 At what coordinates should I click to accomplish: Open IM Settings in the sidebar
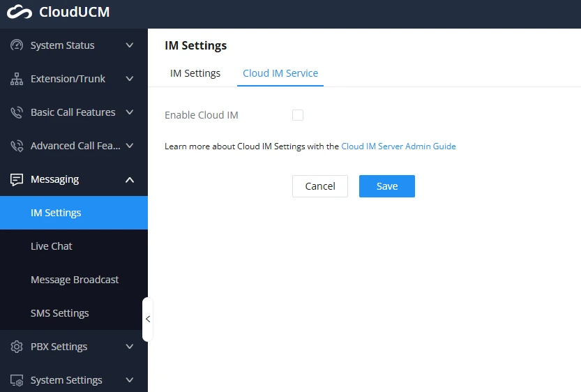point(74,213)
